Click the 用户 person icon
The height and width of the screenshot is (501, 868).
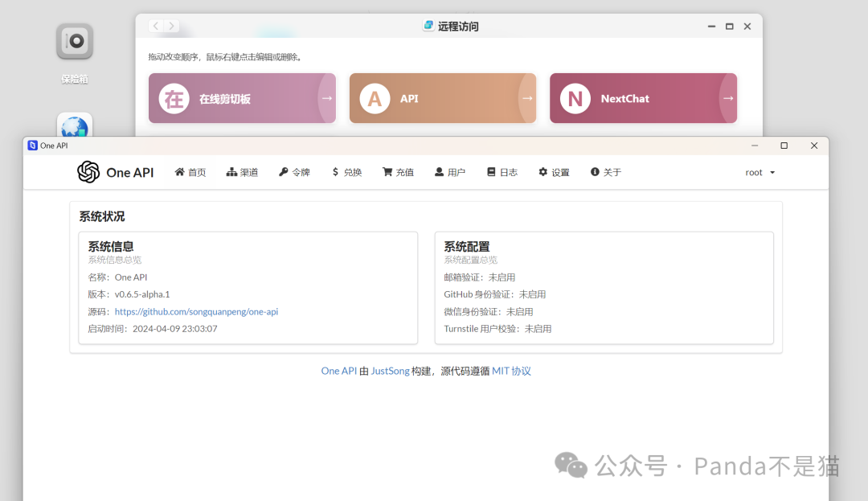(x=438, y=171)
